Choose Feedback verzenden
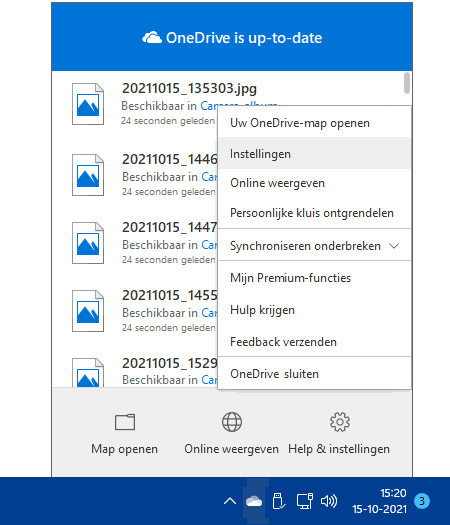Image resolution: width=450 pixels, height=525 pixels. [314, 342]
